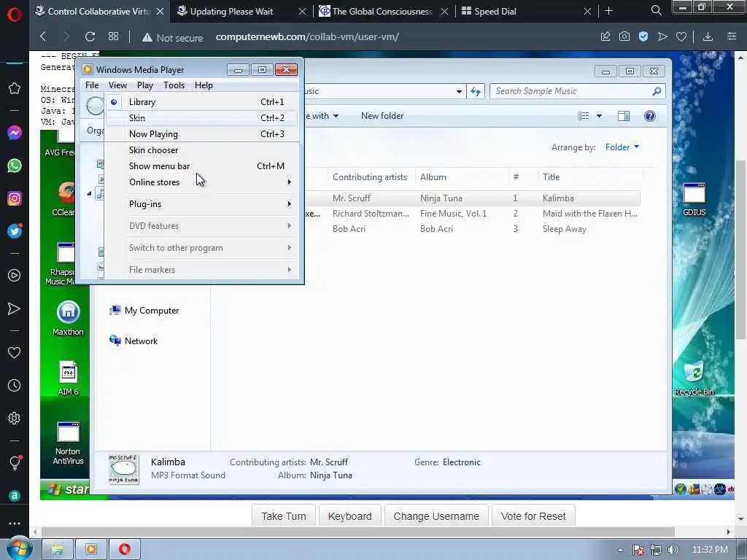Select the Sleep Away track row
This screenshot has height=560, width=747.
[x=472, y=229]
